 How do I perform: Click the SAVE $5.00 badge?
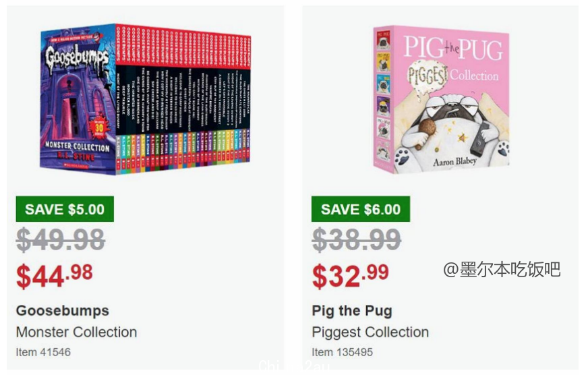tap(65, 209)
